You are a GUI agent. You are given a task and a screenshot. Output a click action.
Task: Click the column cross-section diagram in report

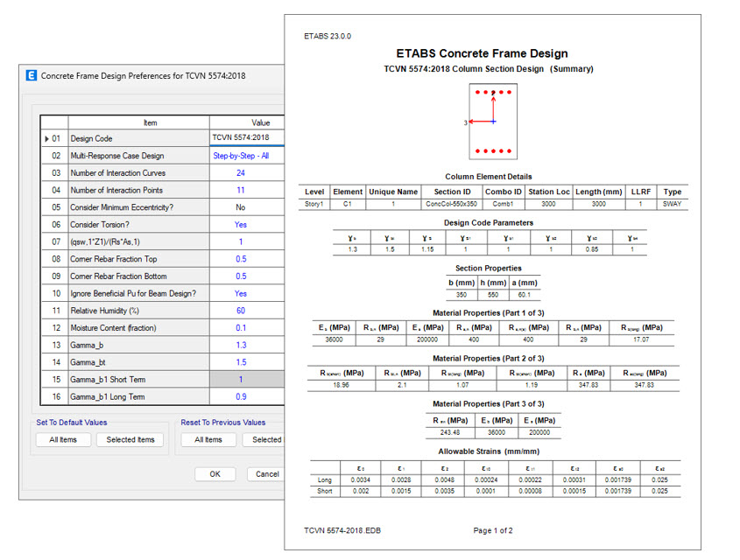[493, 122]
